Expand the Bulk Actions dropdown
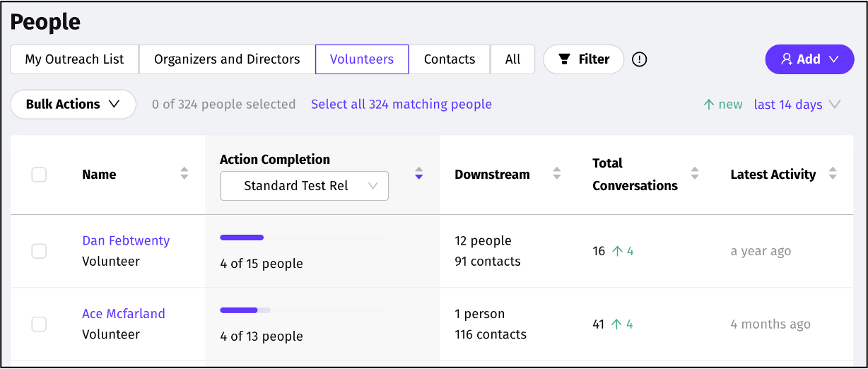Image resolution: width=868 pixels, height=369 pixels. point(73,104)
